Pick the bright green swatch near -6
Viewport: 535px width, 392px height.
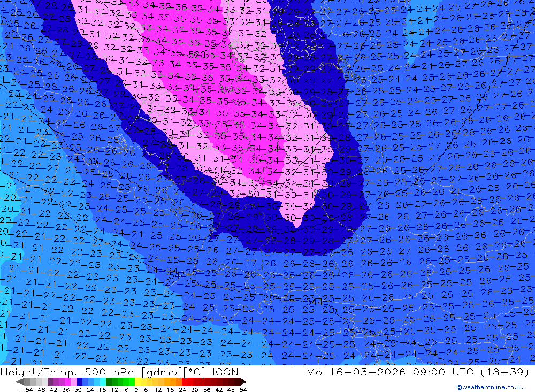point(132,381)
